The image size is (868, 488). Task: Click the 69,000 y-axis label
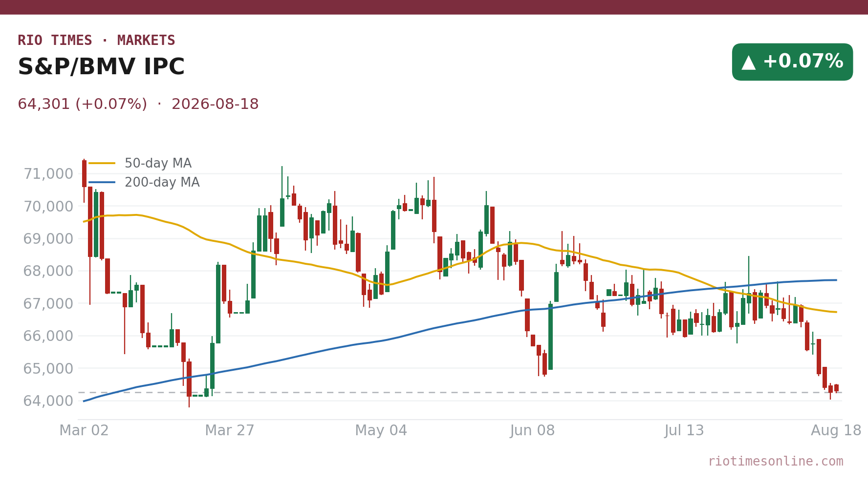point(48,239)
